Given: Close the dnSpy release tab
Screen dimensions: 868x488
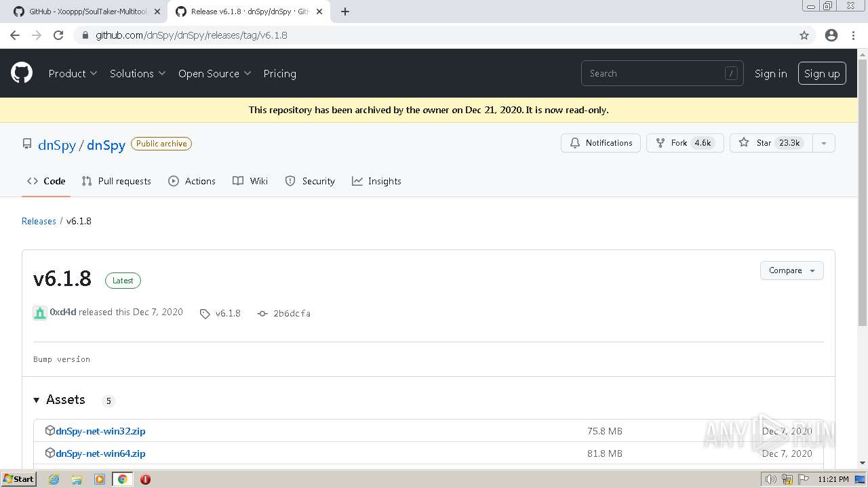Looking at the screenshot, I should pos(319,12).
